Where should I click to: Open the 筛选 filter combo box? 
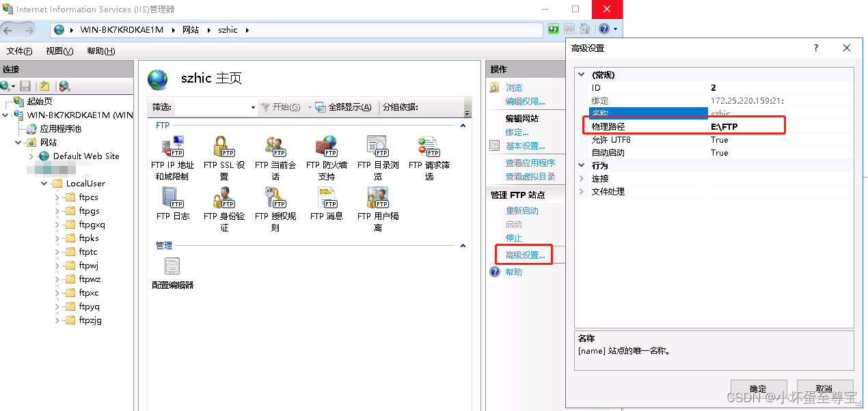216,107
